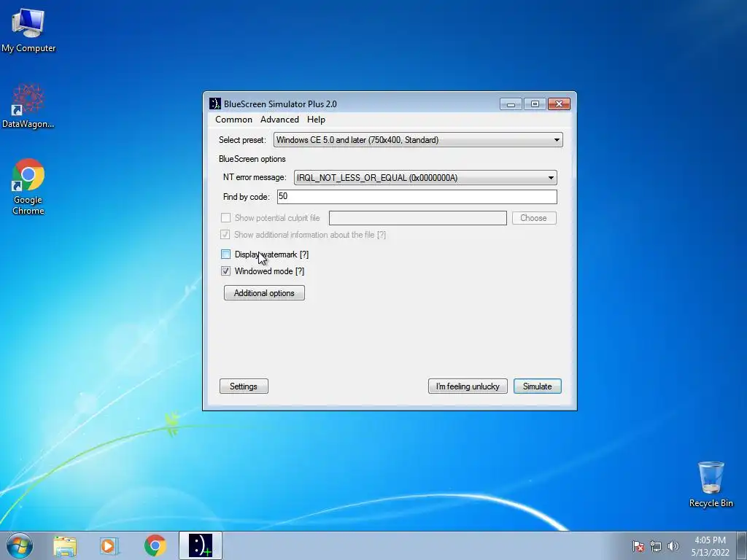
Task: Focus the Find by code field
Action: tap(417, 197)
